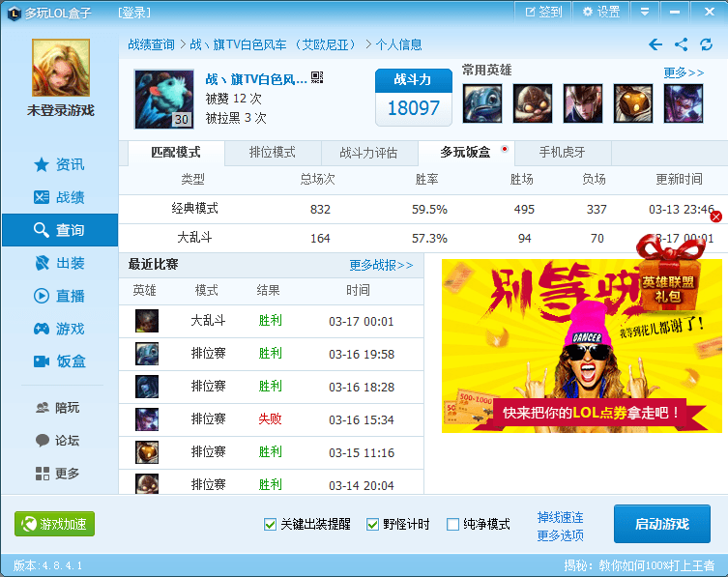Click the bottom 揭秘 tip link
Viewport: 728px width, 577px height.
639,565
